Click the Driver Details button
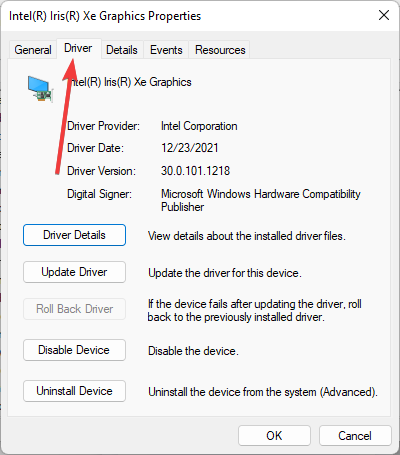 pos(74,235)
